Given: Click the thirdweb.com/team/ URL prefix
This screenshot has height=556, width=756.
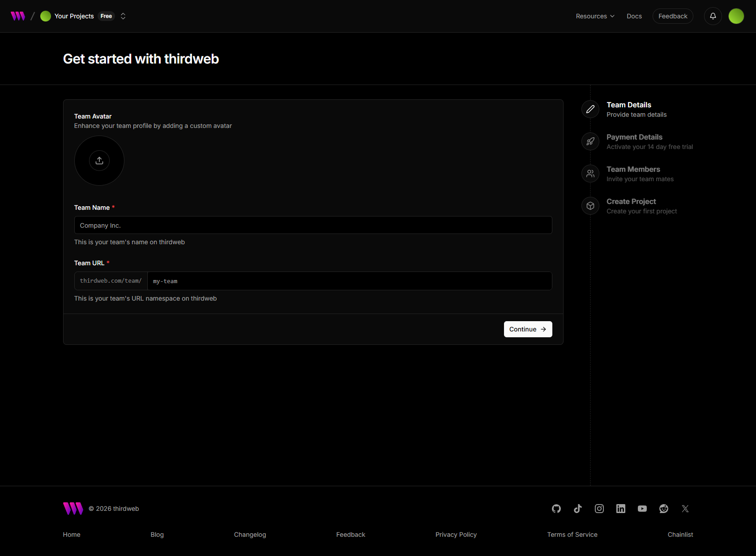Looking at the screenshot, I should pyautogui.click(x=111, y=281).
